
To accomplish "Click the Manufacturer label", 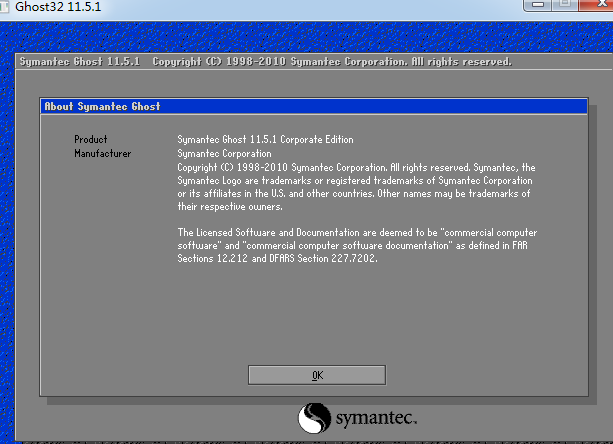I will coord(102,154).
